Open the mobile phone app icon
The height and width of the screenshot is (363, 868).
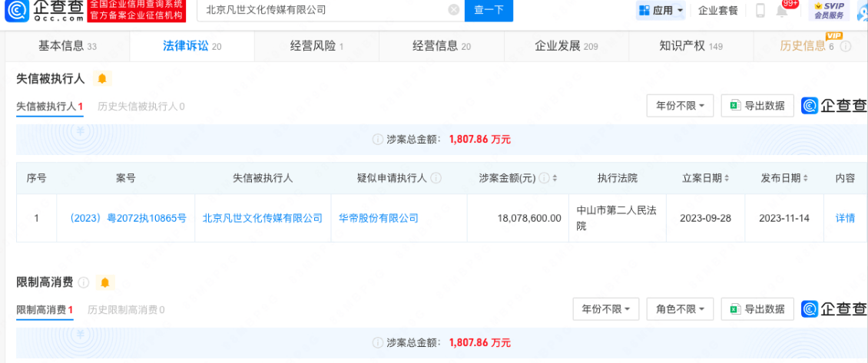pos(760,11)
